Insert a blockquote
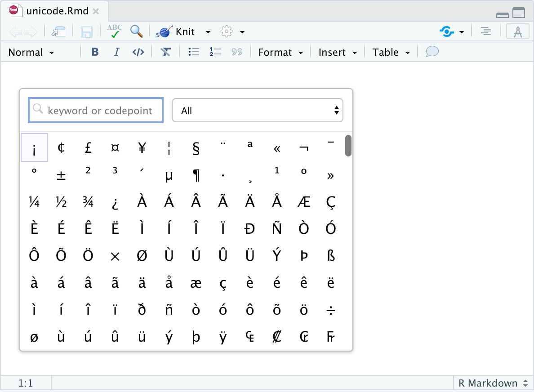The image size is (534, 392). (237, 52)
